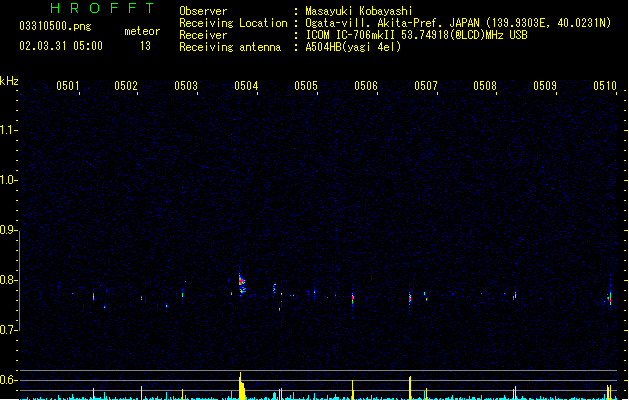
Task: Click the meteor echo just before 0507
Action: [410, 298]
